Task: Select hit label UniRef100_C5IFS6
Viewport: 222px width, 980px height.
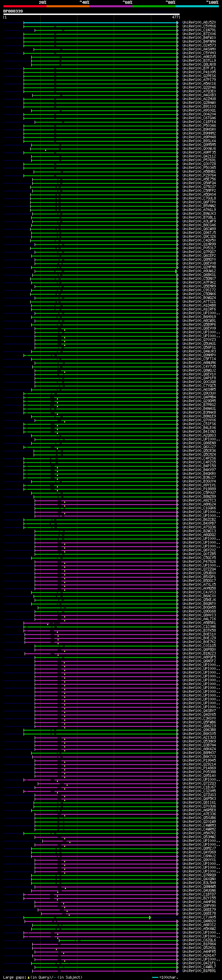Action: 199,424
